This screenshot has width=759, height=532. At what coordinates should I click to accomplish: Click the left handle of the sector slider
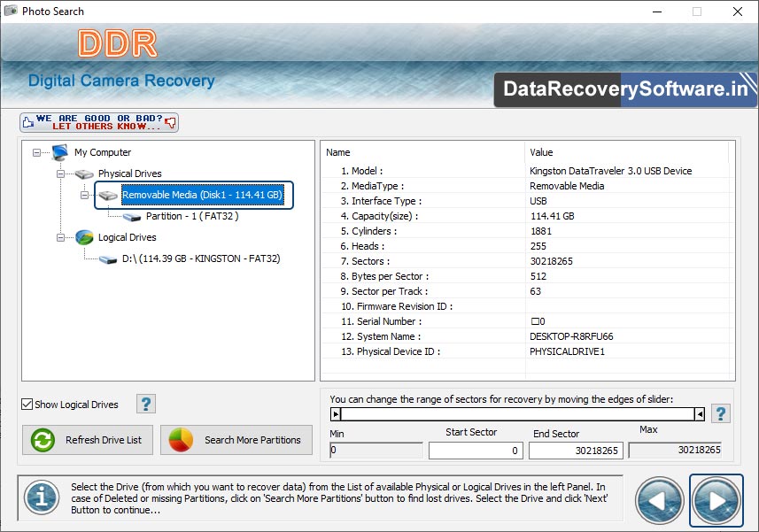click(336, 414)
